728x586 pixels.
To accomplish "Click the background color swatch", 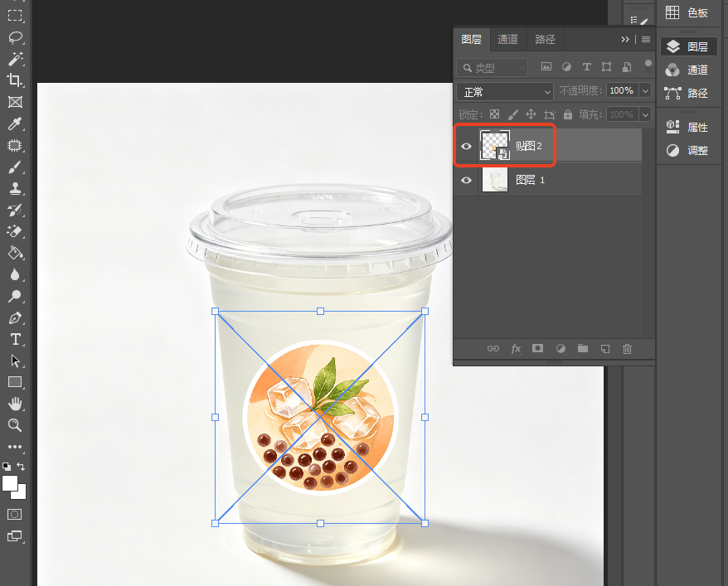I will click(x=21, y=494).
